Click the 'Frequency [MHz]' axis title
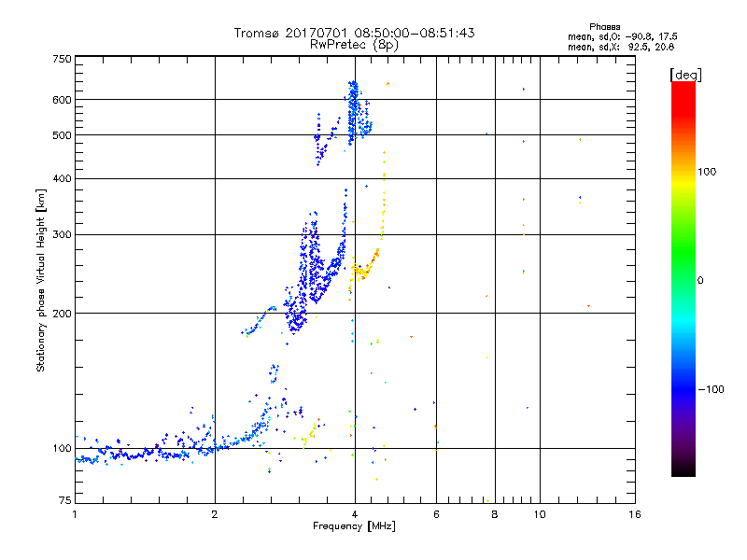747x560 pixels. coord(354,526)
